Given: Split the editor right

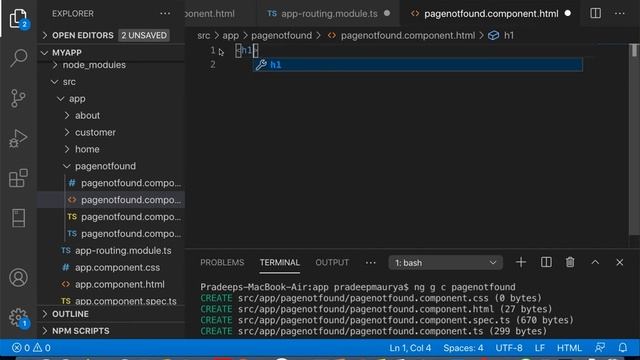Looking at the screenshot, I should pos(596,13).
